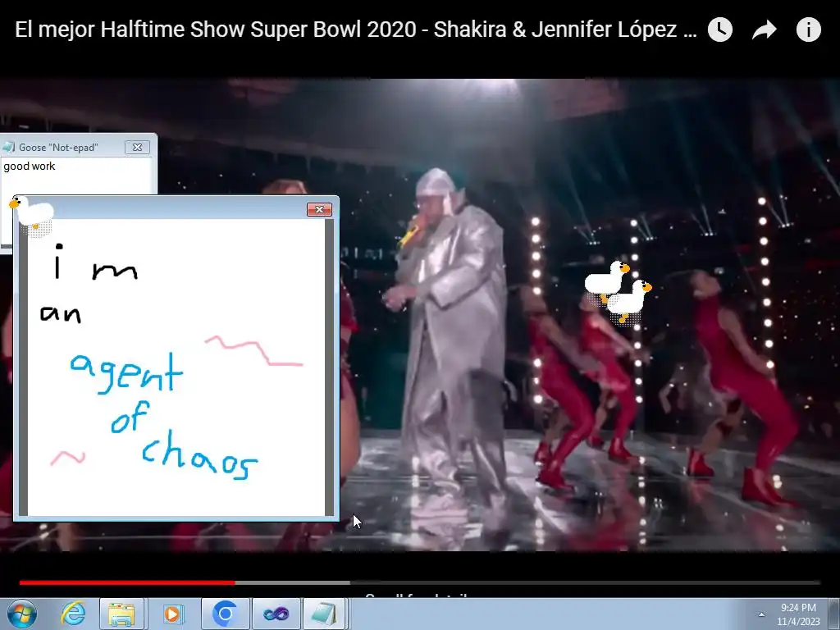Click the blue "chaos" scribble in the drawing

click(199, 454)
